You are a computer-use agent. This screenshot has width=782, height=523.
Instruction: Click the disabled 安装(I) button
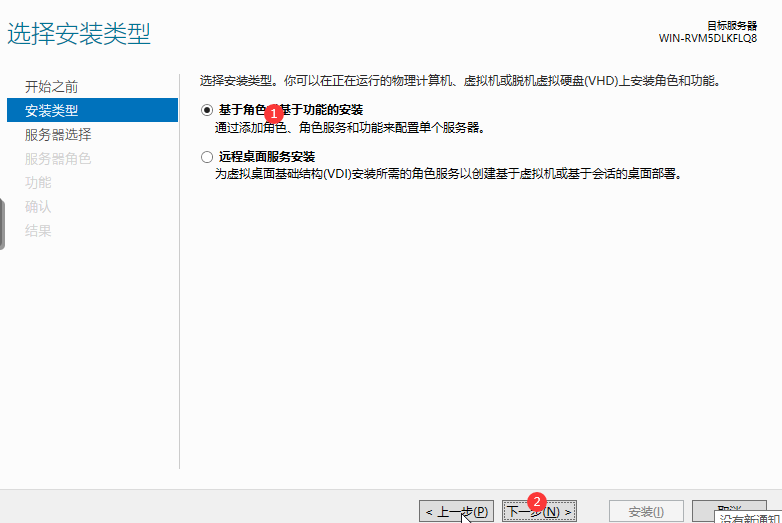click(x=646, y=511)
